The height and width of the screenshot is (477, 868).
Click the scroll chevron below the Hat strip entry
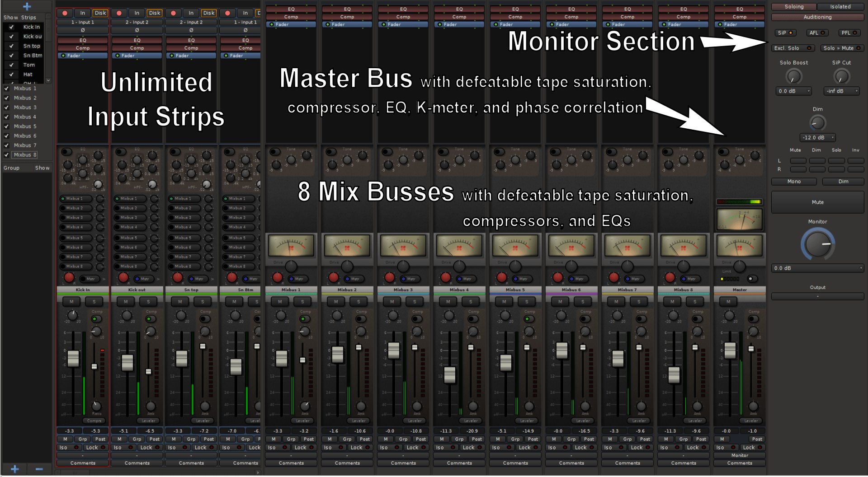48,80
